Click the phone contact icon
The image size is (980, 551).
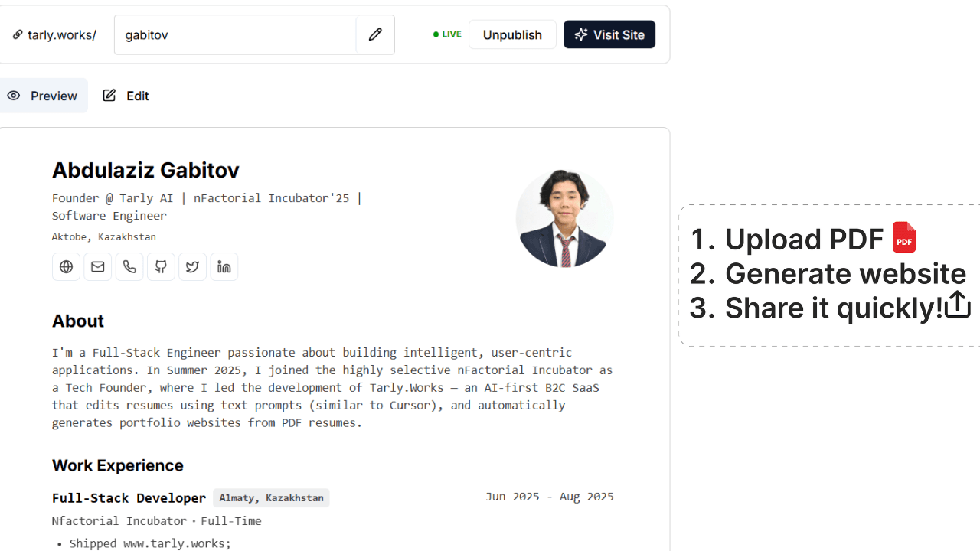129,266
